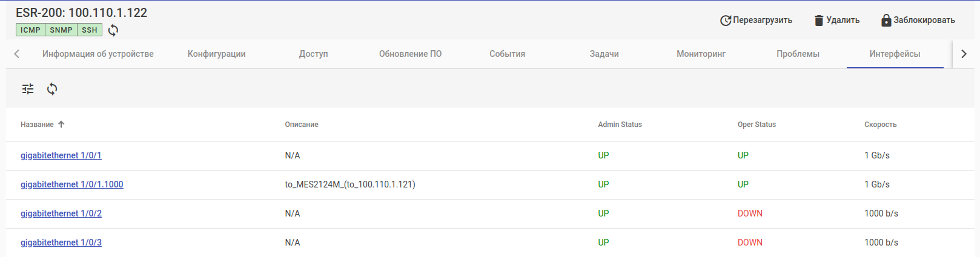
Task: Click the gigabitethernet 1/0/3 link
Action: click(61, 242)
